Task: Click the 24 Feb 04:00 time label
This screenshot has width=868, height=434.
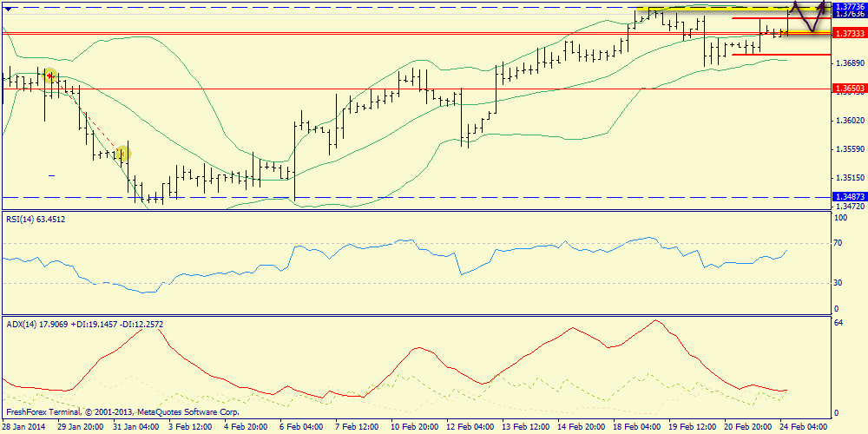Action: pos(805,427)
